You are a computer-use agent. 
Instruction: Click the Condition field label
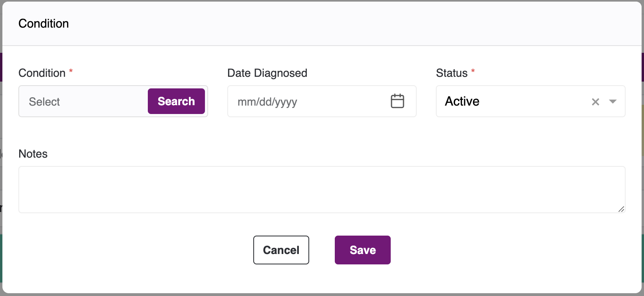42,73
